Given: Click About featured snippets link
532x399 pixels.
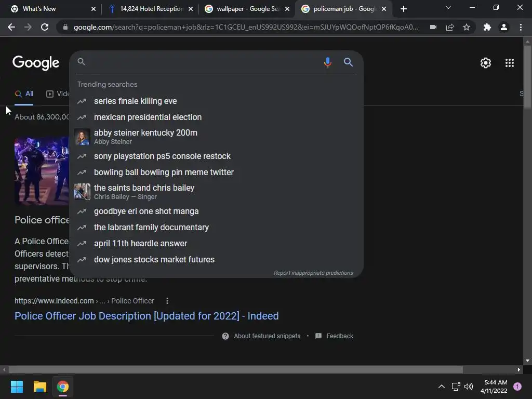Looking at the screenshot, I should pos(267,336).
